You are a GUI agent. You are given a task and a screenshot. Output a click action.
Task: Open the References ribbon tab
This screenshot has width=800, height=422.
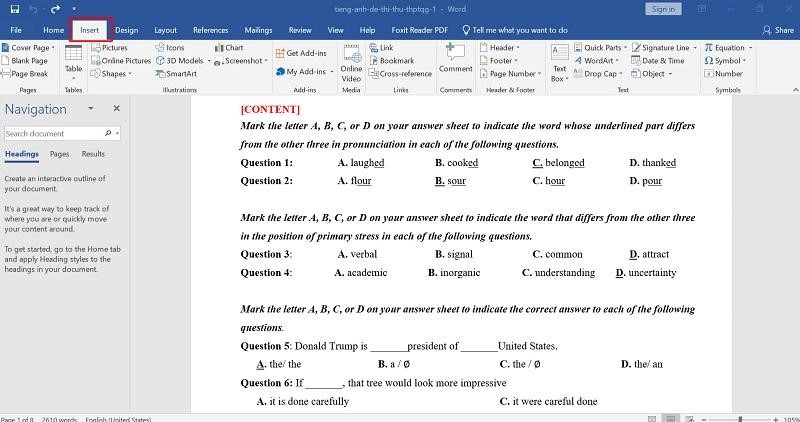(x=211, y=30)
